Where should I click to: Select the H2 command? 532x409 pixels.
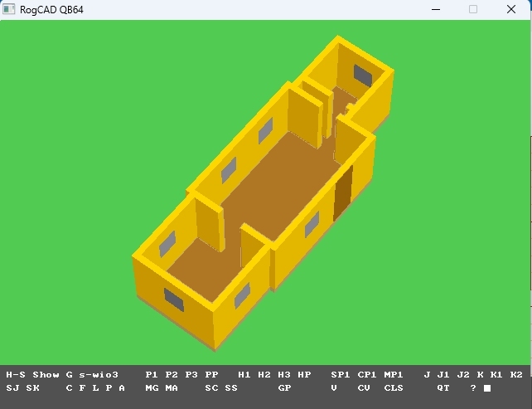click(x=264, y=375)
